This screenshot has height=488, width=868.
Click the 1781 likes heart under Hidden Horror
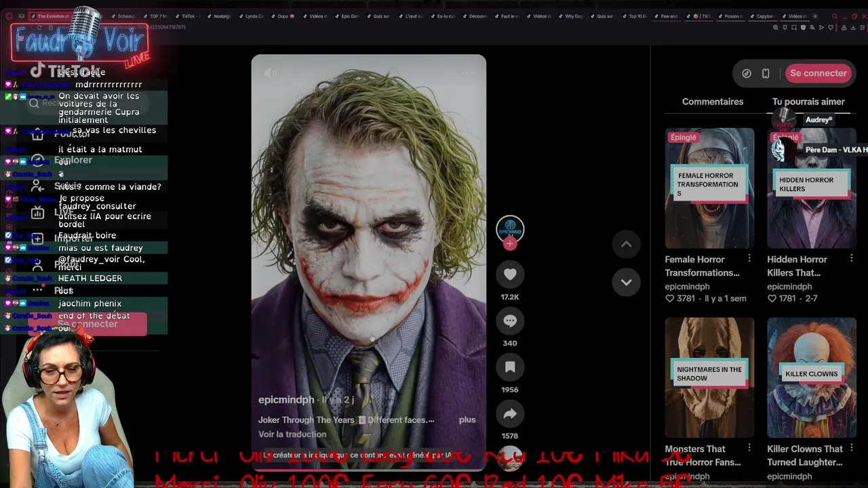coord(772,298)
